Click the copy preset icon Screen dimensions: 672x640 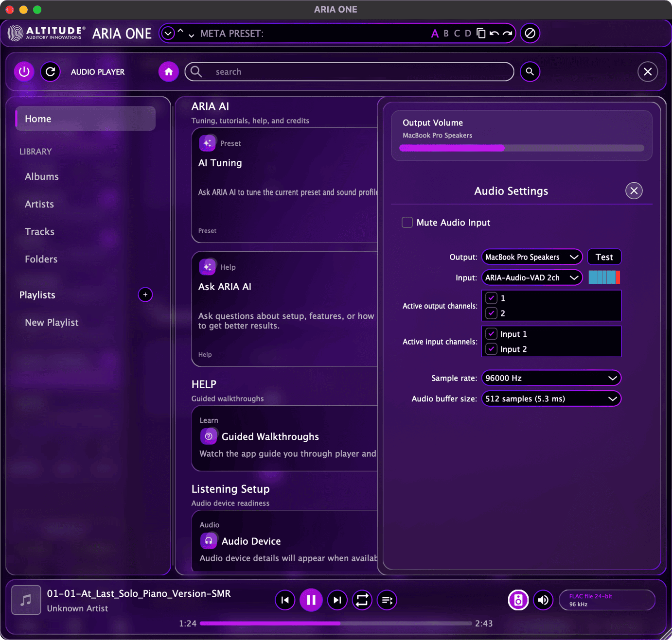481,33
